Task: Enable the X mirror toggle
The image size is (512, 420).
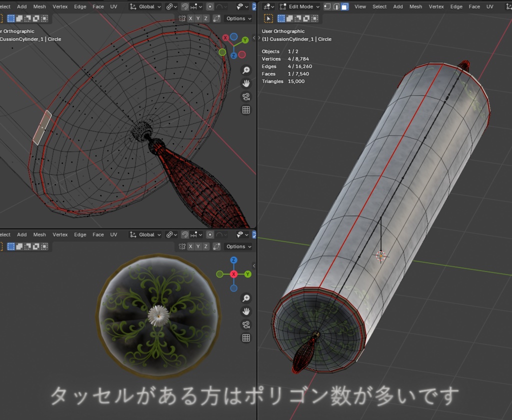Action: click(190, 18)
